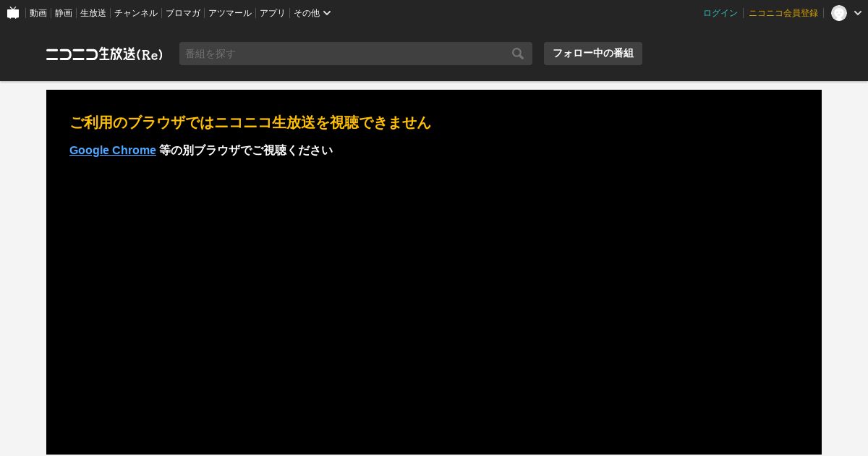
Task: Expand the その他 dropdown
Action: coord(312,13)
